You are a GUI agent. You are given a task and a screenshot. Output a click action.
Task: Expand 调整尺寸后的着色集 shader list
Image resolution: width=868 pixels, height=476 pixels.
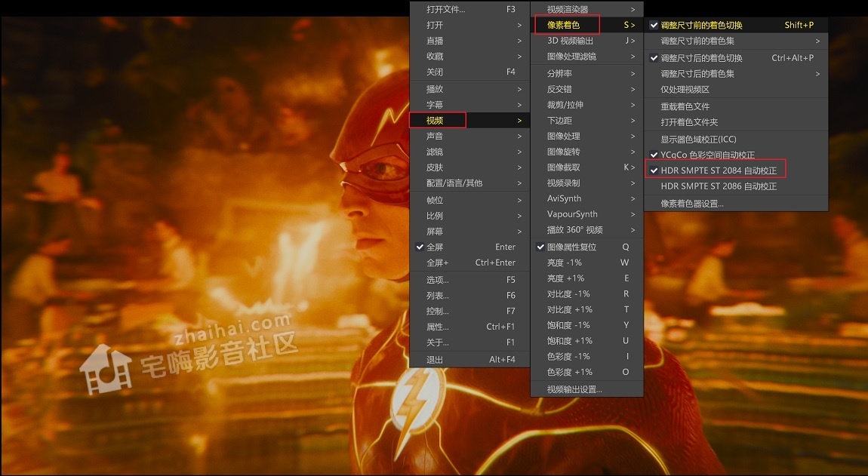coord(736,74)
